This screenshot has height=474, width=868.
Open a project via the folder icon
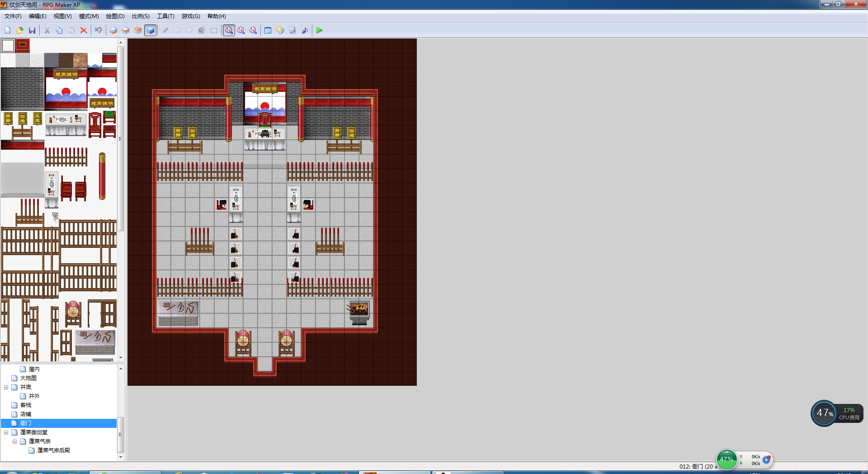click(20, 30)
